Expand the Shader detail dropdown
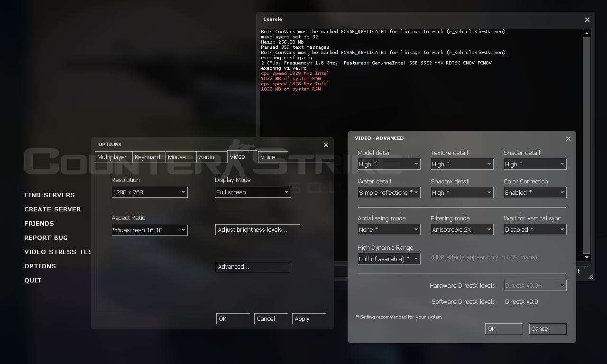The height and width of the screenshot is (364, 607). [535, 164]
